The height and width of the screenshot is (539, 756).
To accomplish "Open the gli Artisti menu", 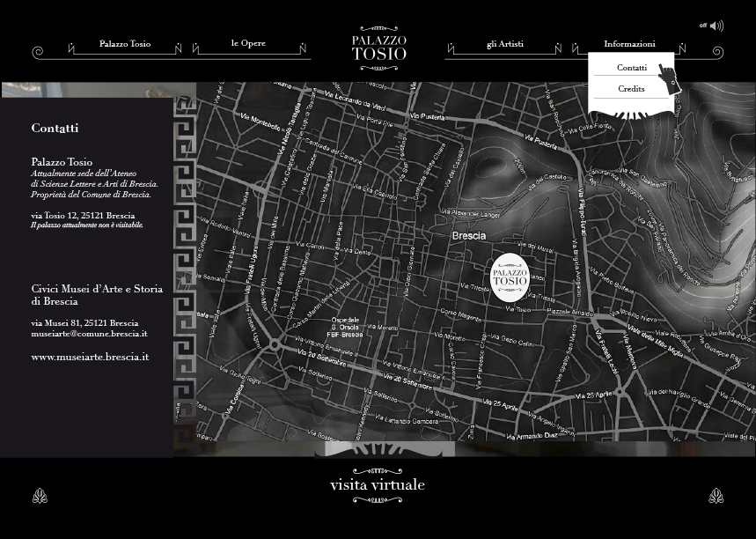I will [x=505, y=44].
